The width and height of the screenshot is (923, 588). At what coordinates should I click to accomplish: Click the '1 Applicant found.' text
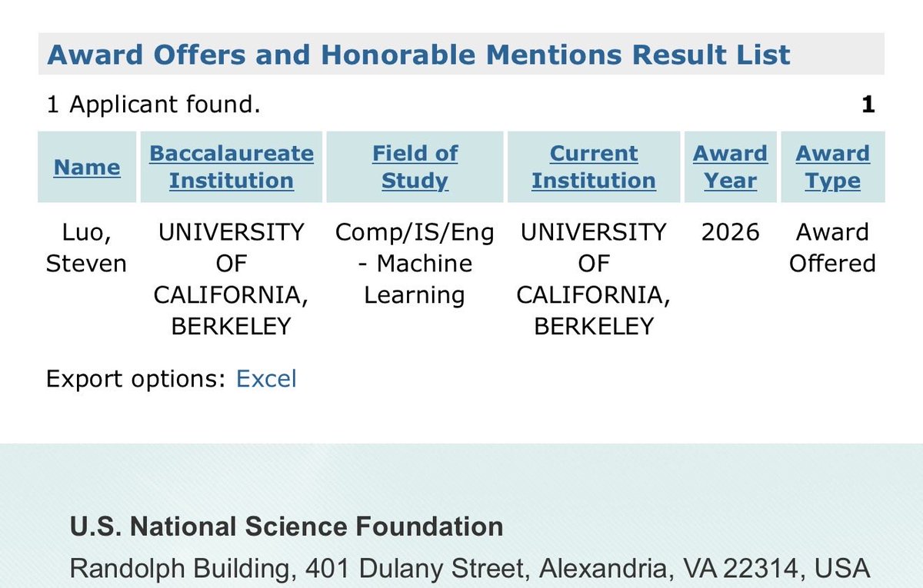pos(154,104)
